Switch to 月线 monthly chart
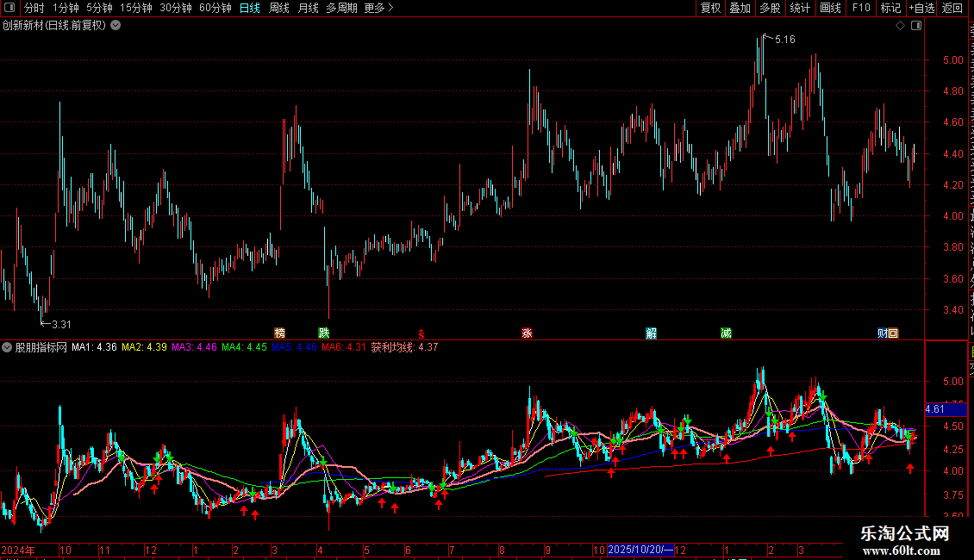The image size is (974, 560). pyautogui.click(x=308, y=8)
